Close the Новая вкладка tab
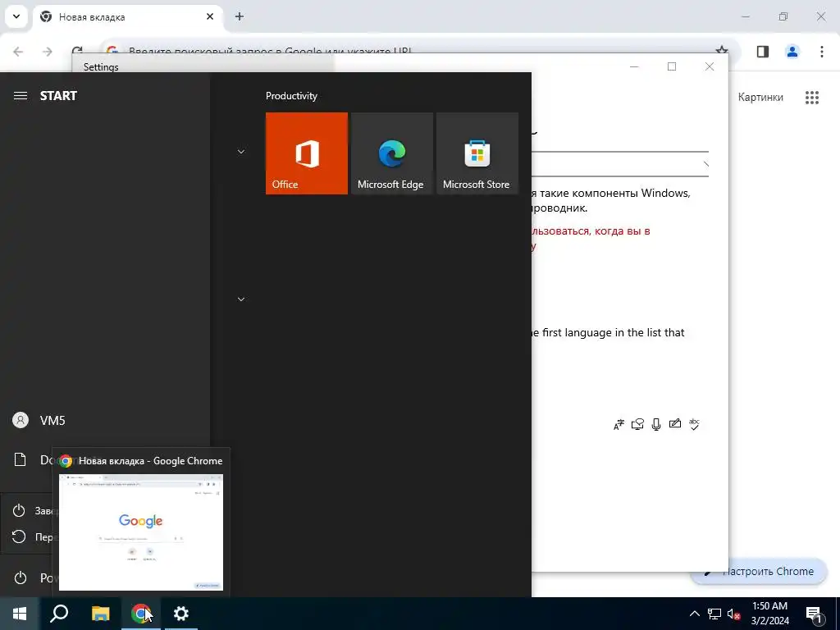 pos(210,16)
